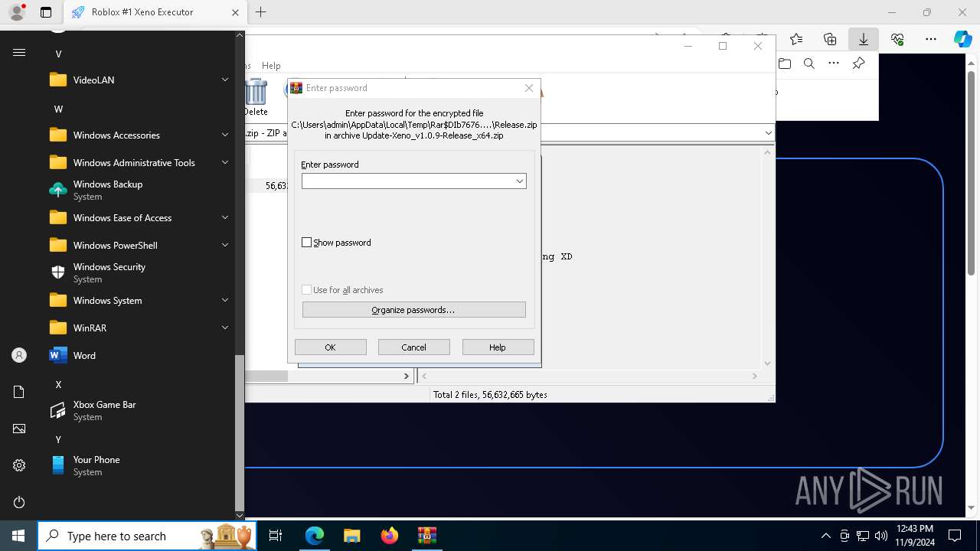Open the Copilot icon in Edge
980x551 pixels.
(x=963, y=39)
